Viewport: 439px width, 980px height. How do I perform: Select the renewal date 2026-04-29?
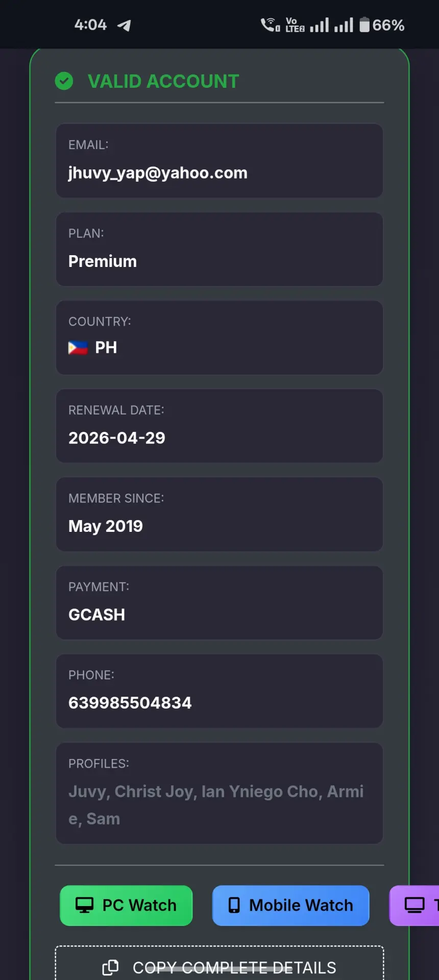click(x=117, y=438)
